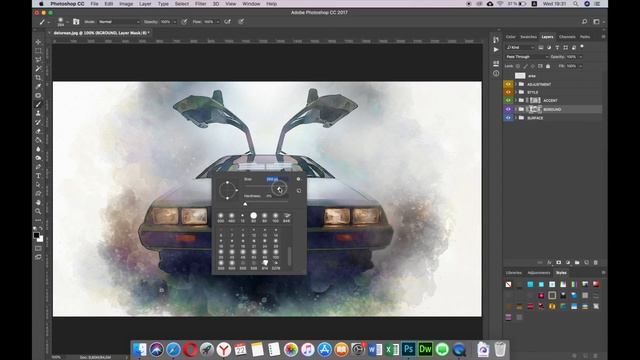This screenshot has height=360, width=640.
Task: Hide the ADJUSTMENT group
Action: 508,84
